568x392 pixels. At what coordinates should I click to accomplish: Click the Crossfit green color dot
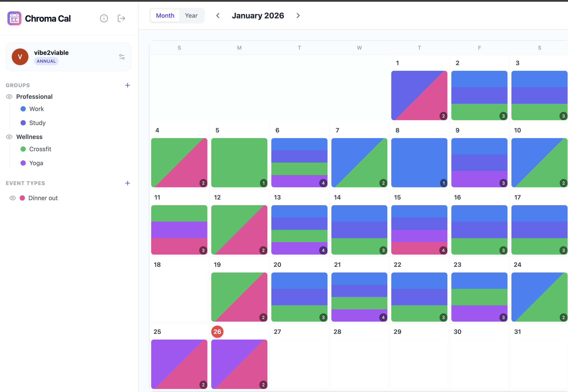pos(23,149)
